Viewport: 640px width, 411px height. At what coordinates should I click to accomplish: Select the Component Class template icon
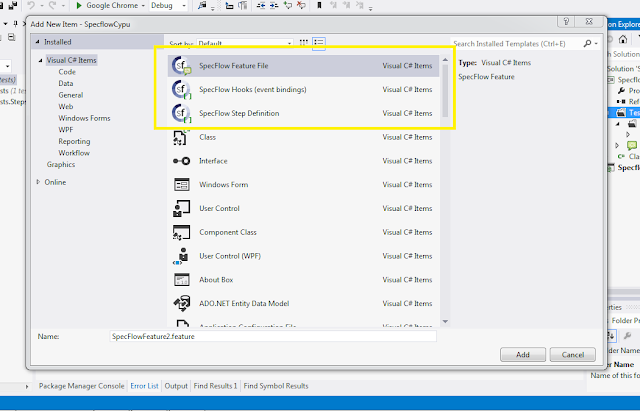click(x=181, y=232)
